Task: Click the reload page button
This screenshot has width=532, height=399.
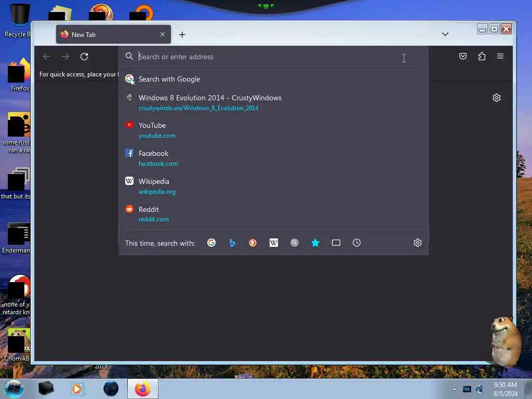Action: 84,56
